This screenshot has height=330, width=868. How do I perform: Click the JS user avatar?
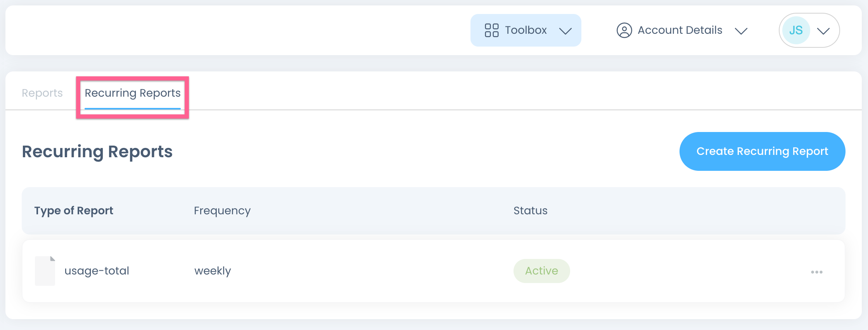pos(796,30)
